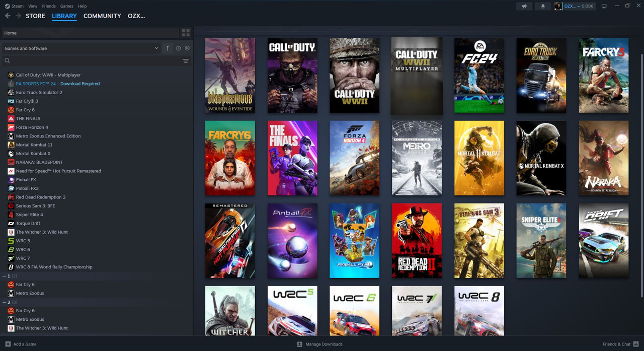
Task: Go forward with the right arrow
Action: 18,16
